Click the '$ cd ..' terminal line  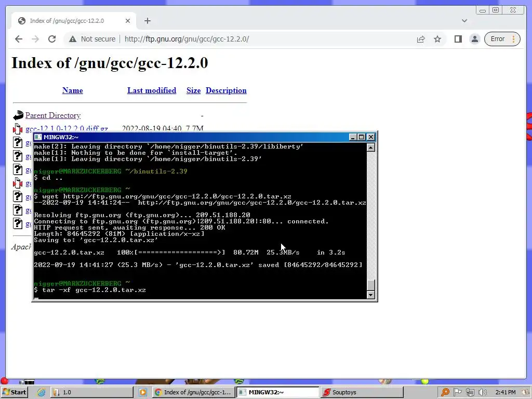coord(48,178)
